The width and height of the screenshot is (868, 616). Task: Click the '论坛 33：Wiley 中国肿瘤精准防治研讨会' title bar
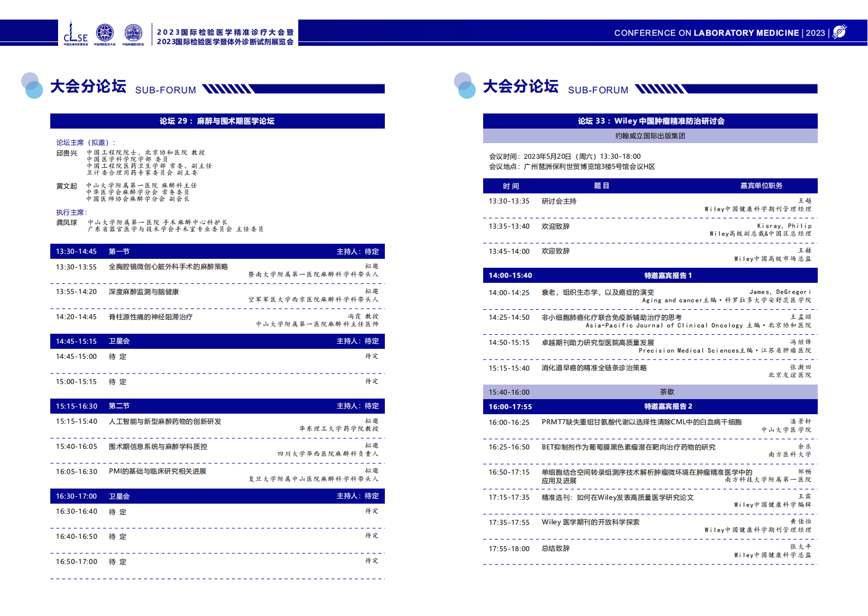coord(650,121)
